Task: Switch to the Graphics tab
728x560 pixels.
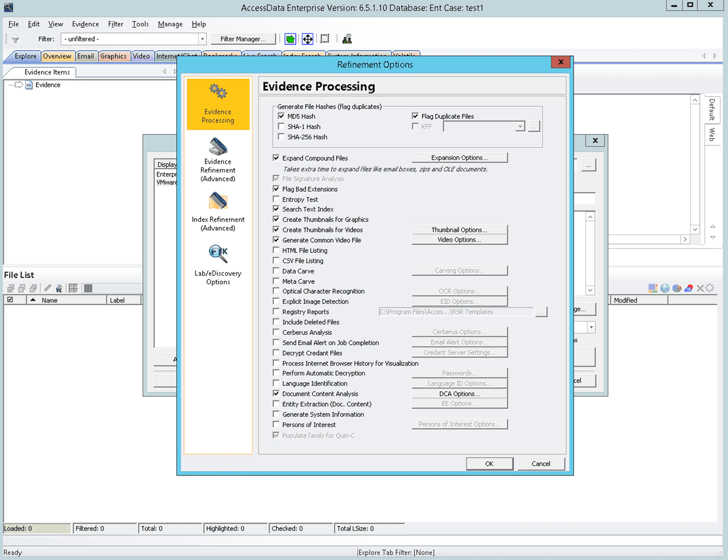Action: (113, 56)
